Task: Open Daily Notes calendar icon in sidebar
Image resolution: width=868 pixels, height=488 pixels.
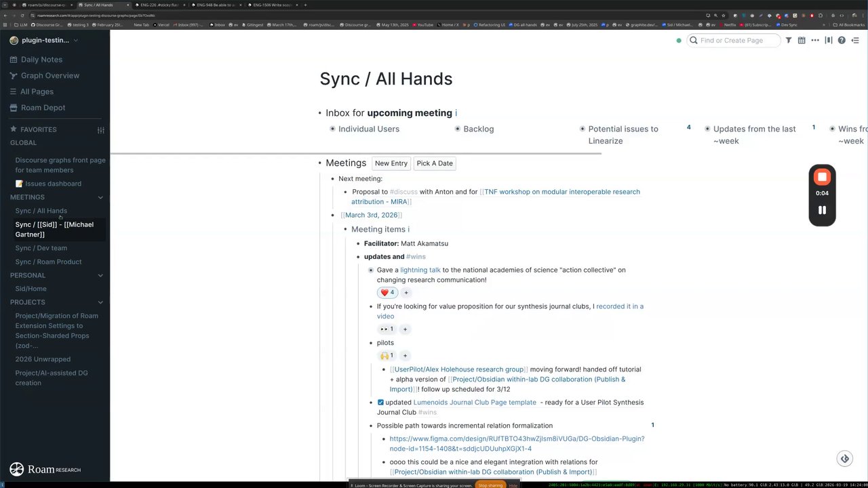Action: (x=14, y=60)
